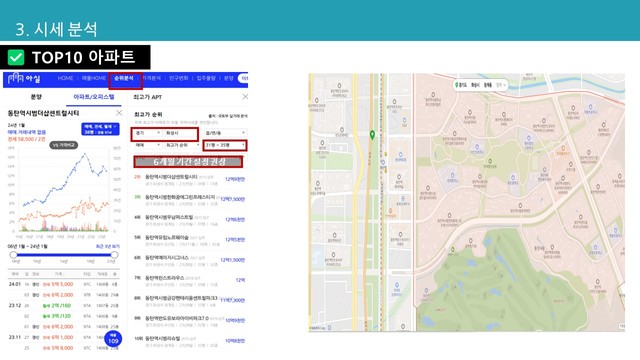The width and height of the screenshot is (640, 360).
Task: Open the blue 매매, 전세, 월세 dropdown
Action: [100, 129]
